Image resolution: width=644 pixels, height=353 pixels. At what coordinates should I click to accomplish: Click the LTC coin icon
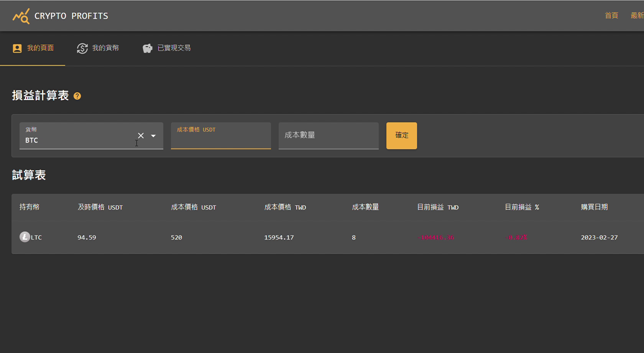click(x=25, y=237)
